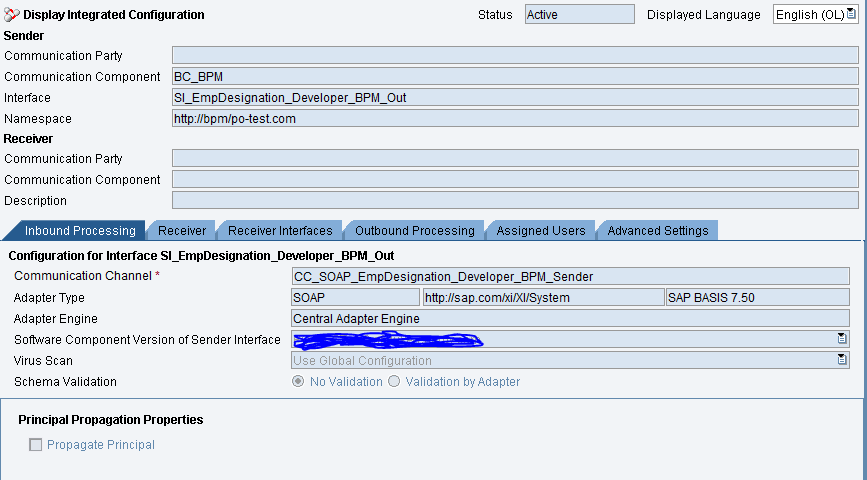Click the Sender Communication Party field
The height and width of the screenshot is (480, 867).
pyautogui.click(x=515, y=55)
